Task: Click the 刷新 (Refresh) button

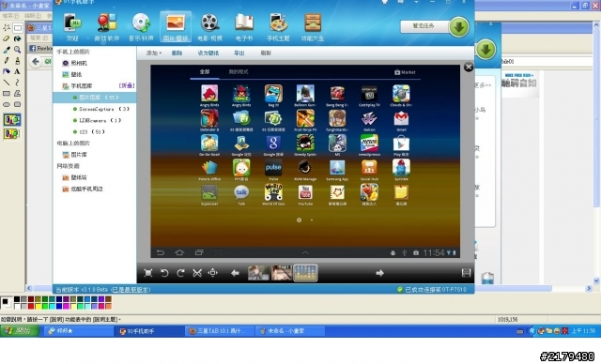Action: [266, 53]
